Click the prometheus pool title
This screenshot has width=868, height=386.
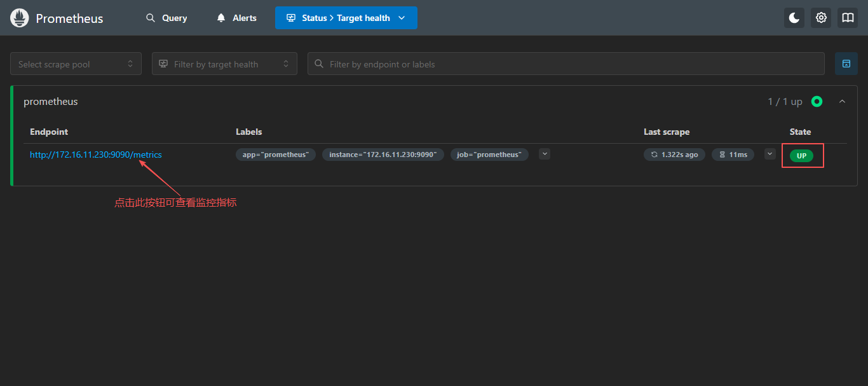click(x=51, y=102)
